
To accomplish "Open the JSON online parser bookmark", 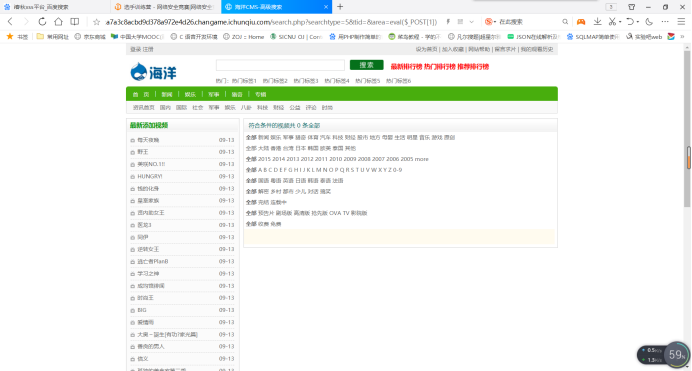I will (x=533, y=37).
